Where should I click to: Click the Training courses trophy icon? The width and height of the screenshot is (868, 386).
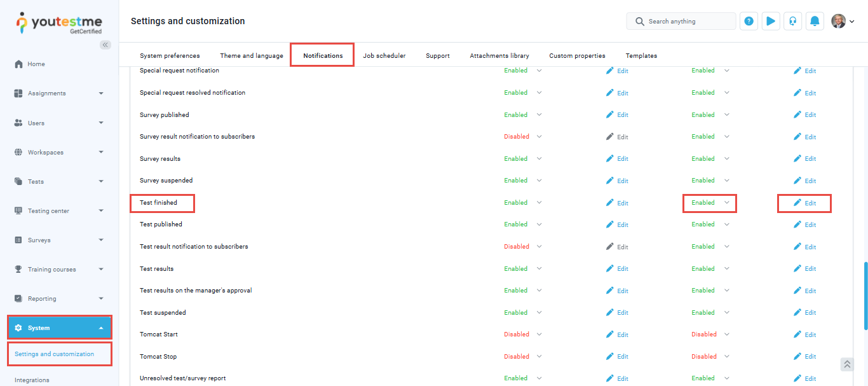point(18,269)
